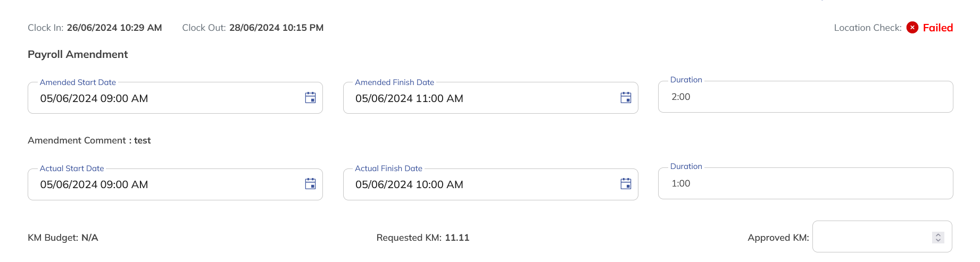Increase Approved KM with the up arrow

pos(938,234)
